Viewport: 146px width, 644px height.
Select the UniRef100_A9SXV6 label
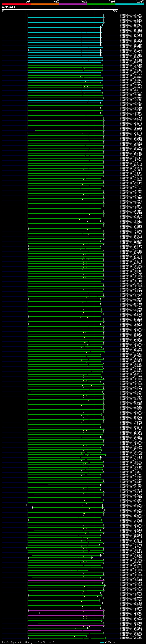coord(131,58)
